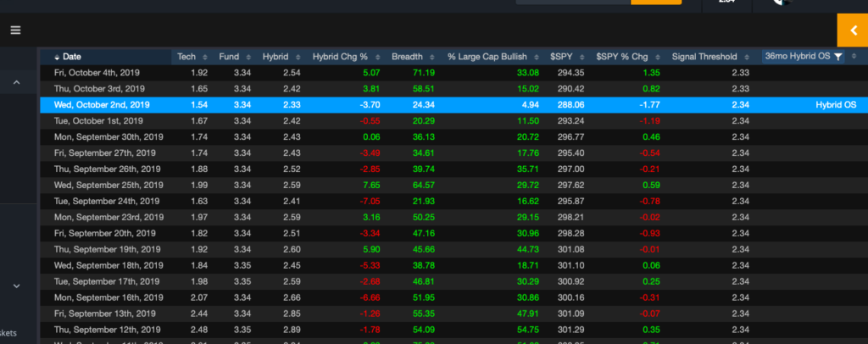Click % Large Cap Bullish value 44.73
The width and height of the screenshot is (868, 344).
[x=527, y=249]
